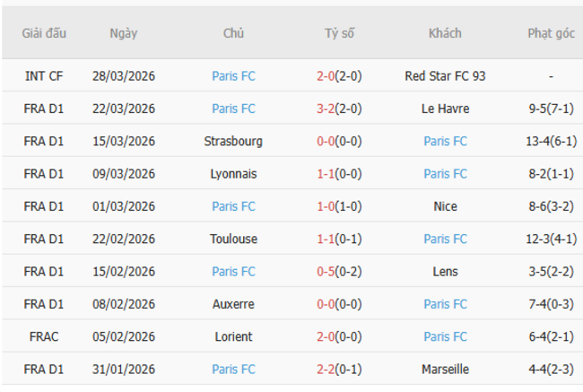Click the 1-0 score against Nice
The image size is (583, 392).
pyautogui.click(x=325, y=206)
